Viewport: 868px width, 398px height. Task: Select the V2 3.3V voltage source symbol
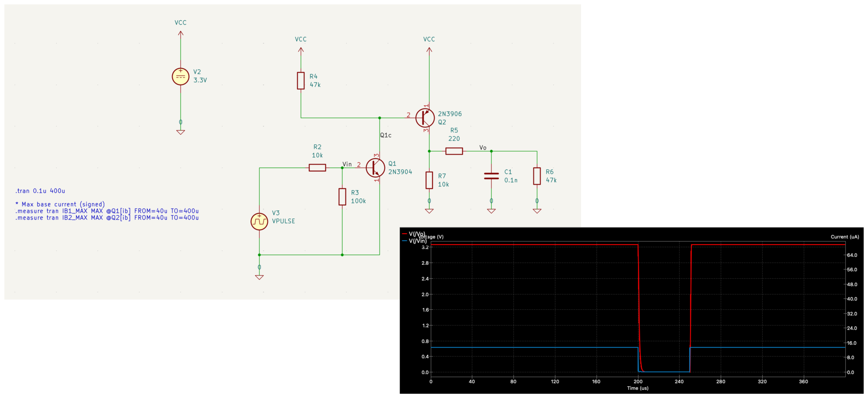point(181,76)
